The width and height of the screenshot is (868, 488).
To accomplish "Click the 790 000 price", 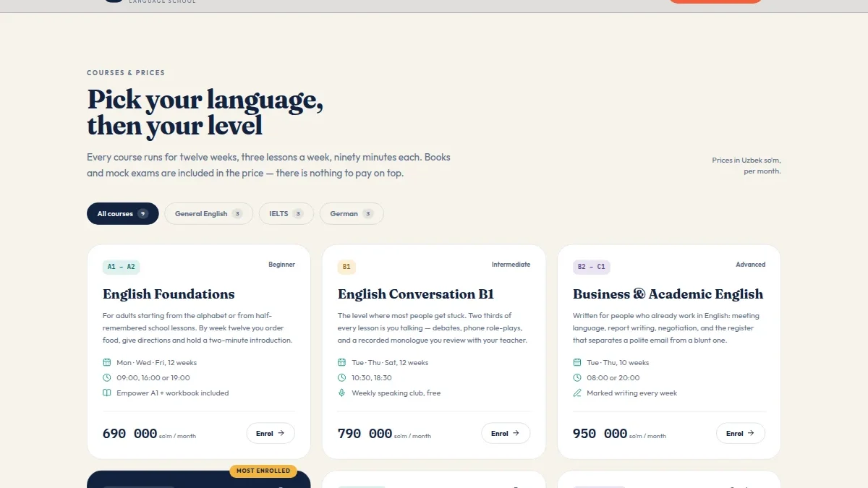I will click(365, 434).
